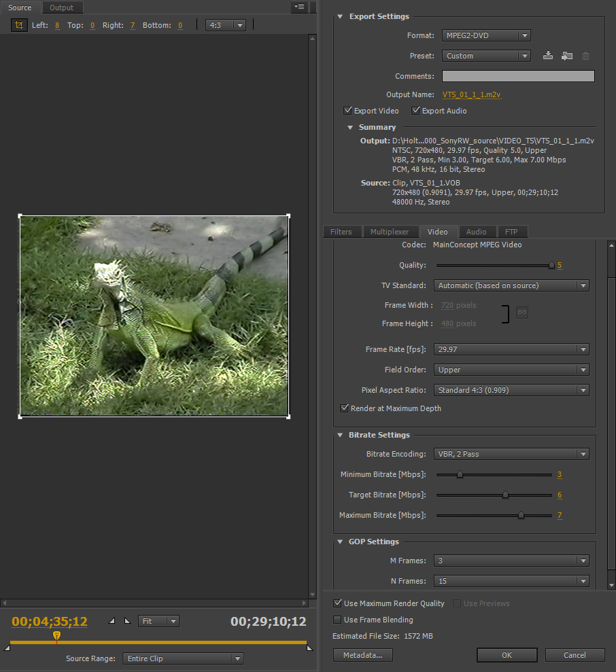Click the Metadata button
616x672 pixels.
click(x=362, y=655)
